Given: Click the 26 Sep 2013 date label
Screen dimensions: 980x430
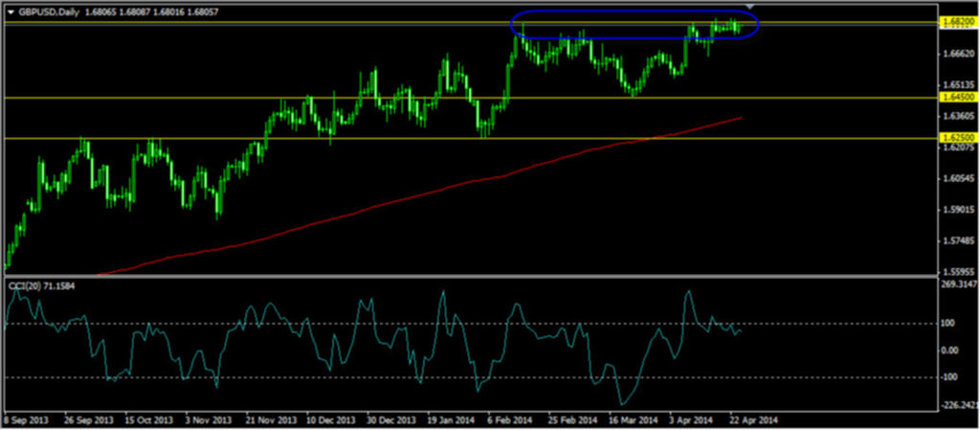Looking at the screenshot, I should click(88, 420).
